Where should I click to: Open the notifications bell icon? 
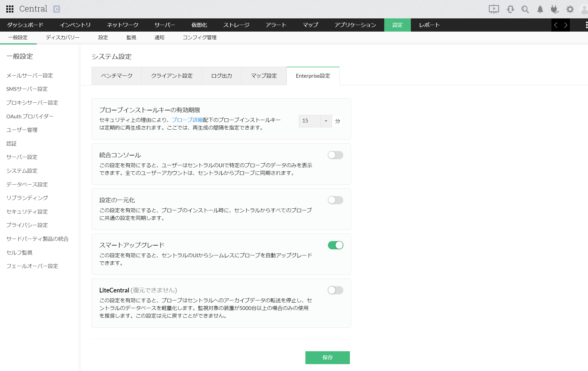tap(540, 9)
